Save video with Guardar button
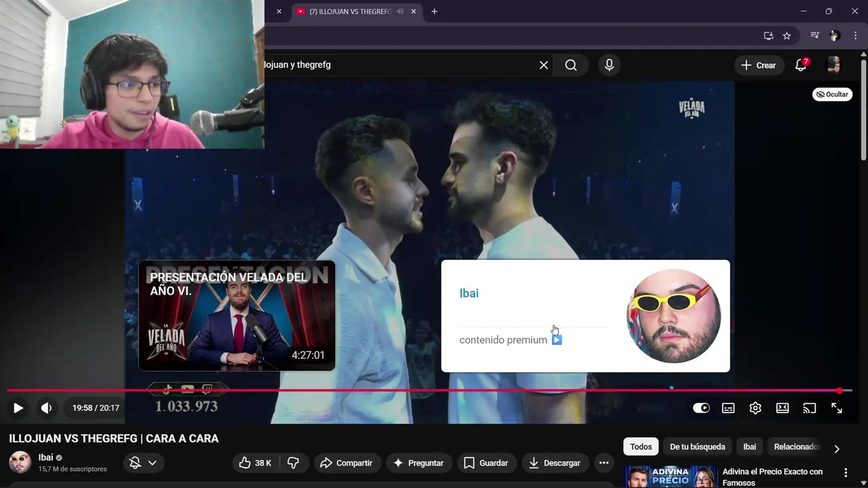This screenshot has height=488, width=868. [486, 463]
